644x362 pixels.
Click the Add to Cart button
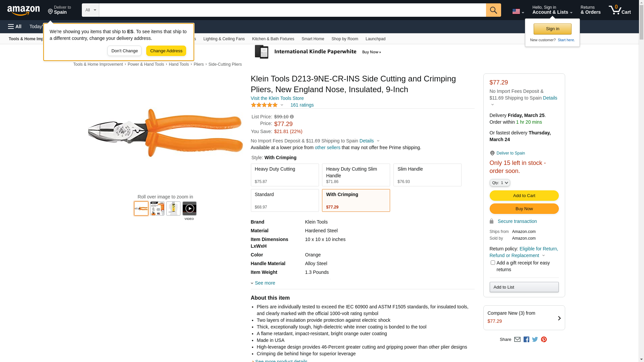point(524,196)
